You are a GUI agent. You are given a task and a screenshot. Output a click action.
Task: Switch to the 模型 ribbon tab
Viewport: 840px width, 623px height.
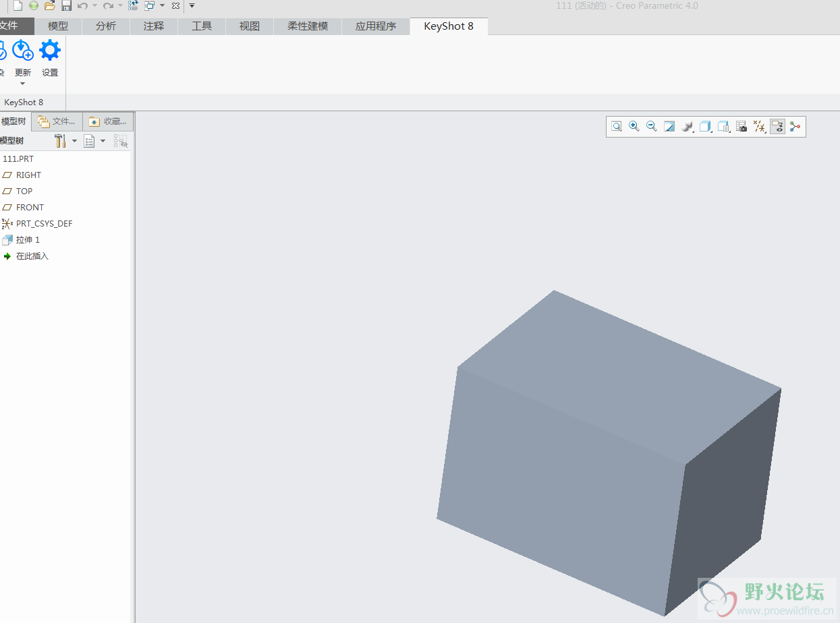tap(58, 26)
